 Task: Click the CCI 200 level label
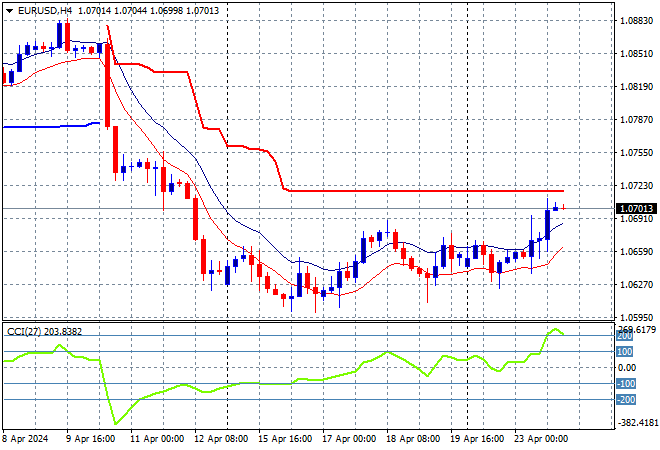625,336
